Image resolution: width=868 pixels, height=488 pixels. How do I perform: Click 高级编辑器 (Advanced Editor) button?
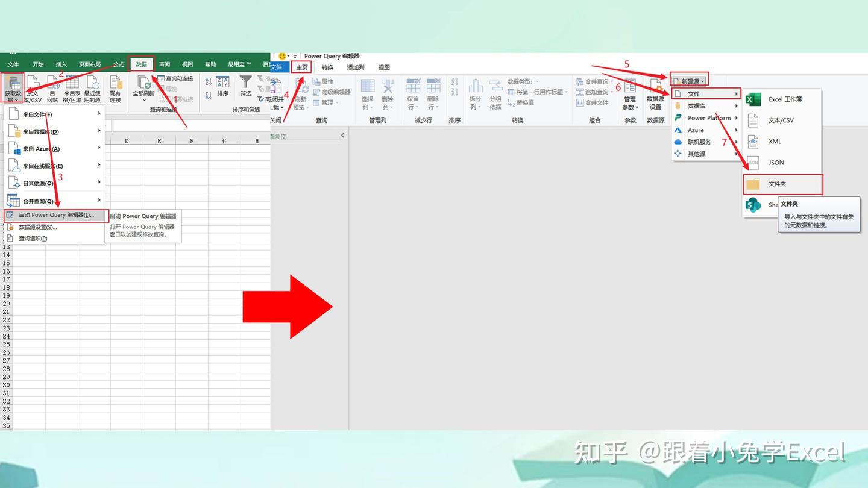pyautogui.click(x=332, y=92)
